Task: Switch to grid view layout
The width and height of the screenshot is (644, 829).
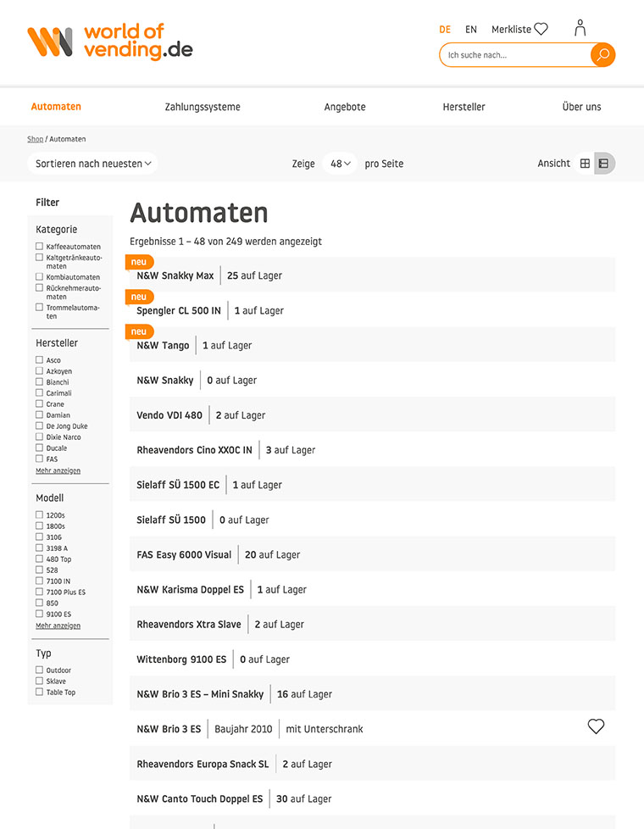Action: (585, 164)
